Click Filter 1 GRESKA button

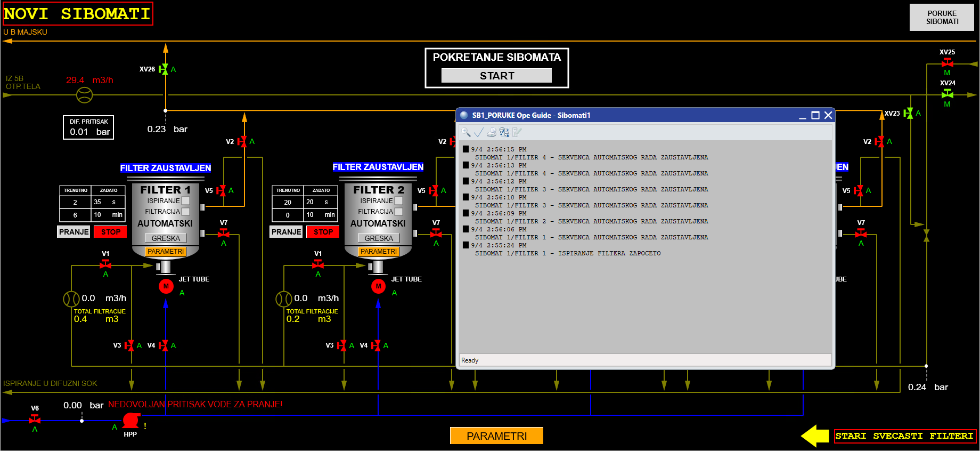pos(166,238)
